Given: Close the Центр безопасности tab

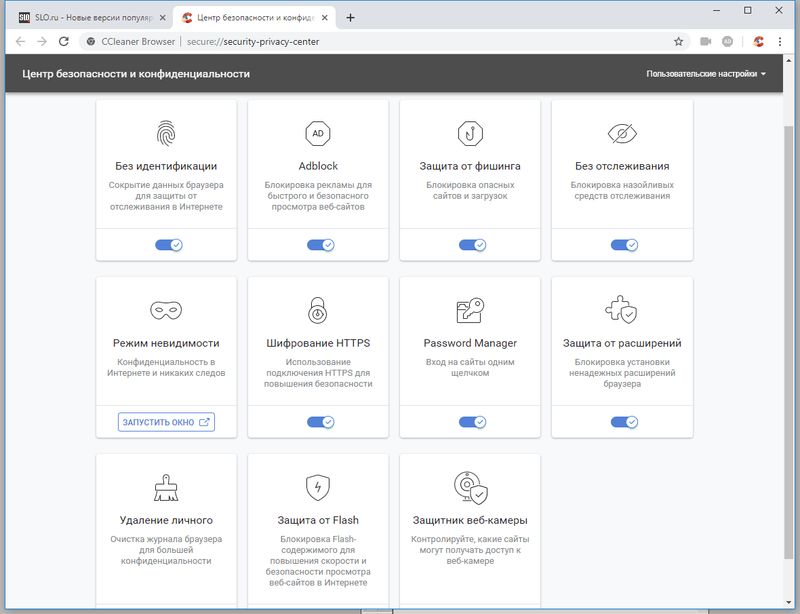Looking at the screenshot, I should [x=326, y=18].
